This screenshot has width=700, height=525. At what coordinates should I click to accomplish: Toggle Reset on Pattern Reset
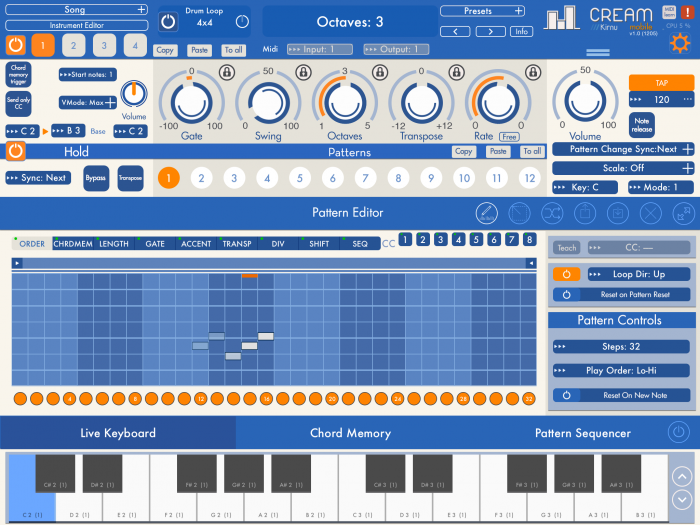621,295
